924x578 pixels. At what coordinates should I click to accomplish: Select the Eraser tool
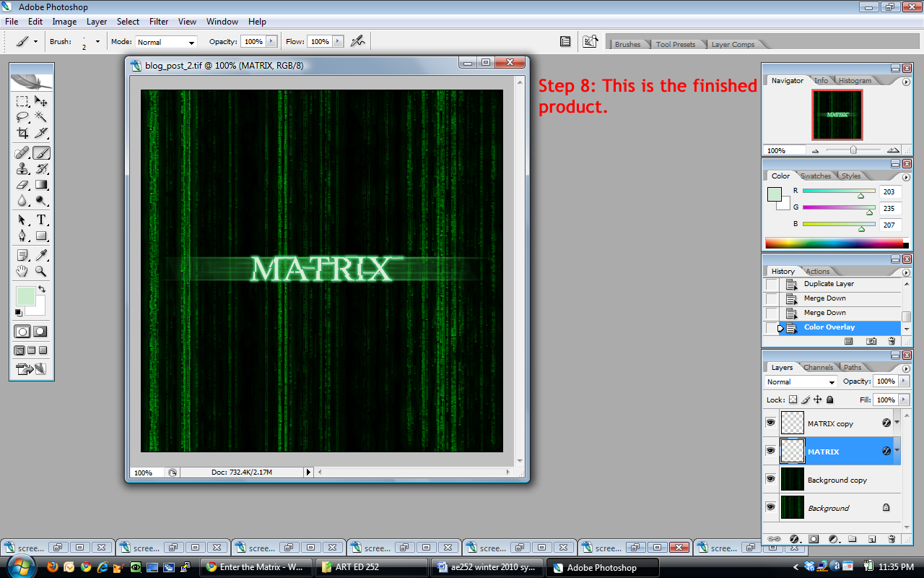click(22, 185)
